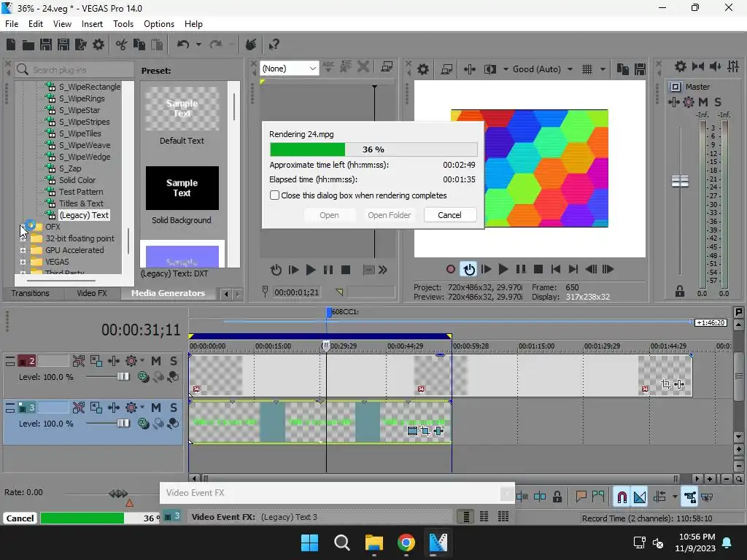The height and width of the screenshot is (560, 747).
Task: Toggle Master bus Solo button
Action: click(718, 102)
